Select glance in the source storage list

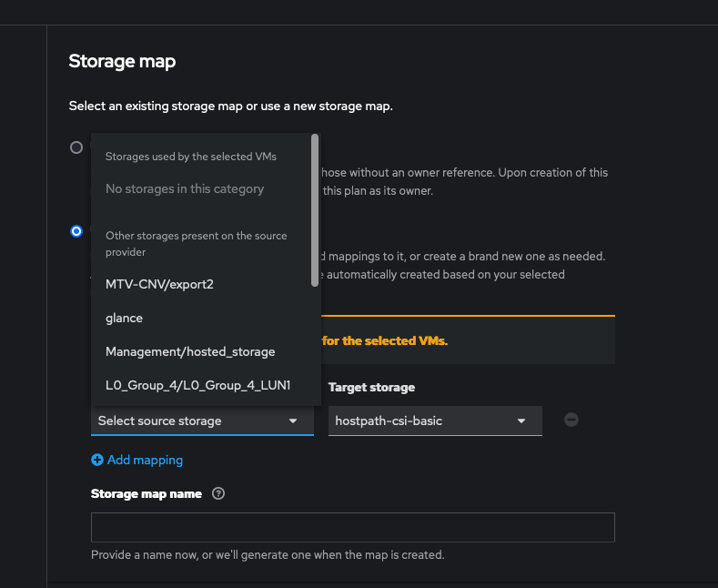[x=124, y=318]
